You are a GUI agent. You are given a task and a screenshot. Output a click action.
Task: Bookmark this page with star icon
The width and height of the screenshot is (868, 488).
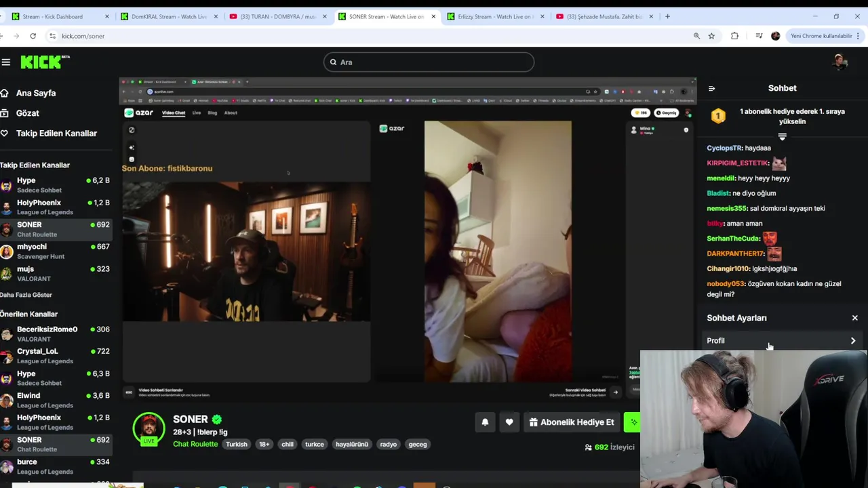tap(711, 36)
